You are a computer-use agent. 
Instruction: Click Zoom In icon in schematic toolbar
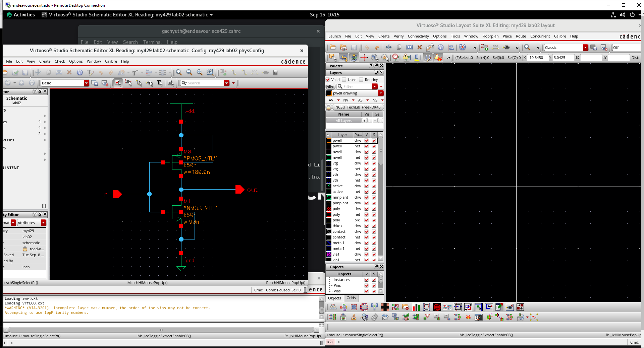coord(179,72)
